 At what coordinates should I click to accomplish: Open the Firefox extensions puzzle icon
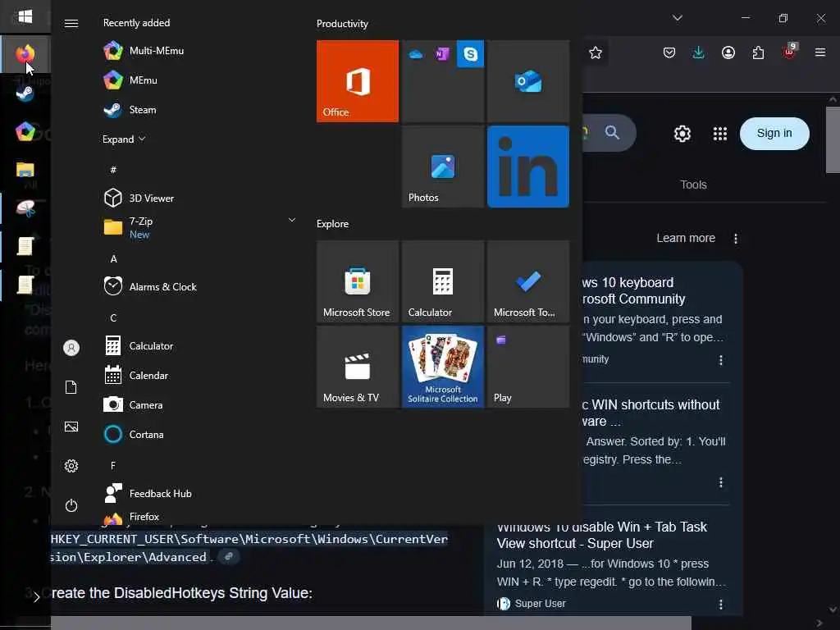click(x=758, y=52)
